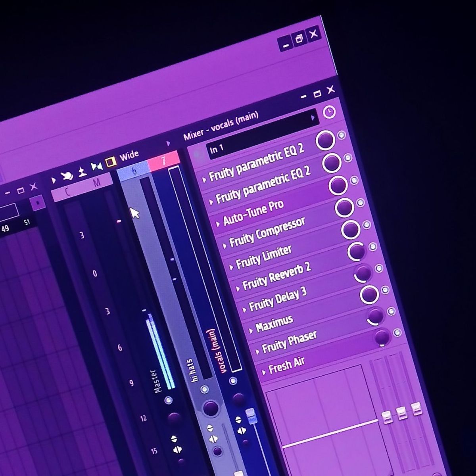Swap left/right channels on hi hats track
476x476 pixels.
[x=213, y=439]
